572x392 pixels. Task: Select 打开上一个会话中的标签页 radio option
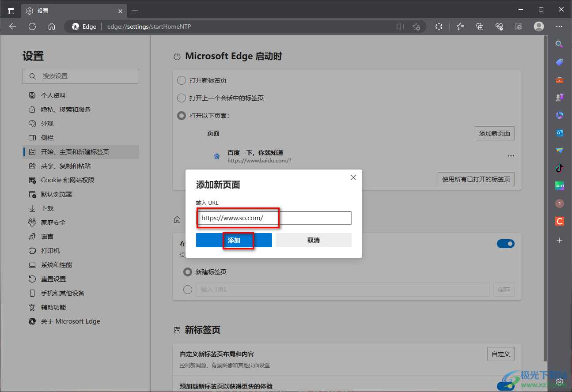click(x=181, y=98)
